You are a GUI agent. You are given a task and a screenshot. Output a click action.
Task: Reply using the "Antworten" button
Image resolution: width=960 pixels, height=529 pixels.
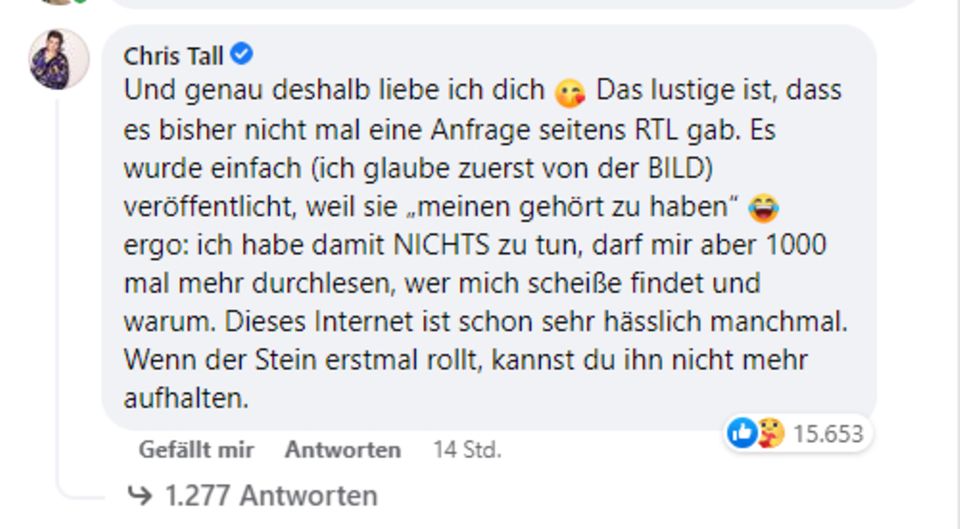coord(342,450)
